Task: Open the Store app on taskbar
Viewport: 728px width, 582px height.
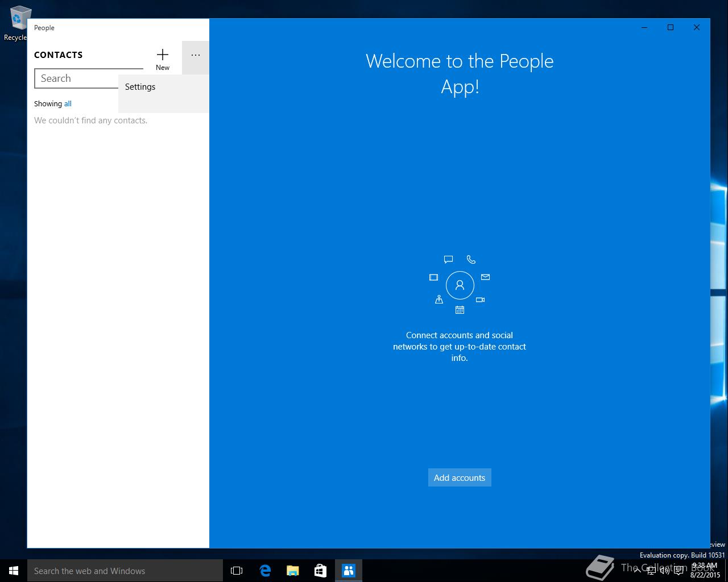Action: click(x=321, y=571)
